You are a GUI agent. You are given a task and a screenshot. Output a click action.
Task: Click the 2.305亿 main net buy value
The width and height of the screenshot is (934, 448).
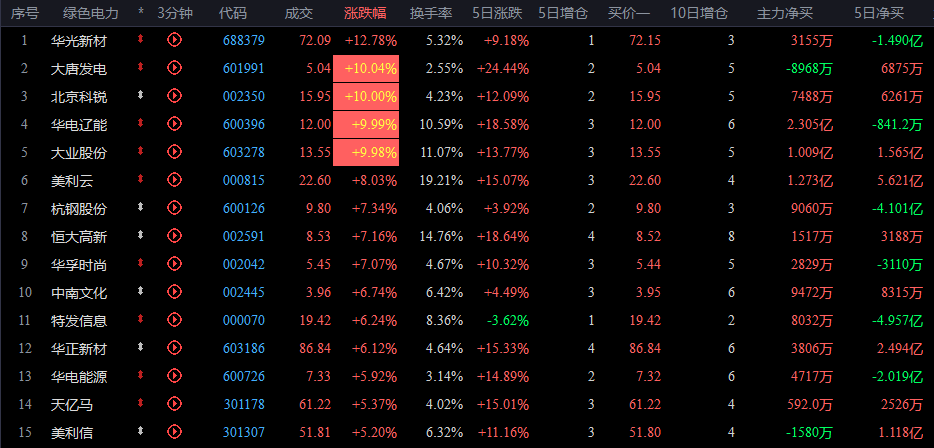click(811, 124)
